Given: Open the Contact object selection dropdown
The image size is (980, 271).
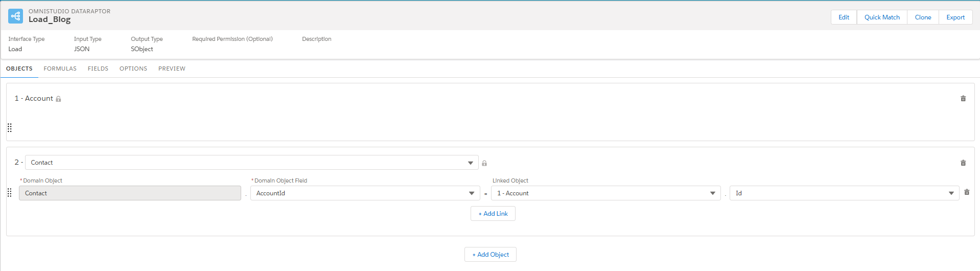Looking at the screenshot, I should [251, 163].
